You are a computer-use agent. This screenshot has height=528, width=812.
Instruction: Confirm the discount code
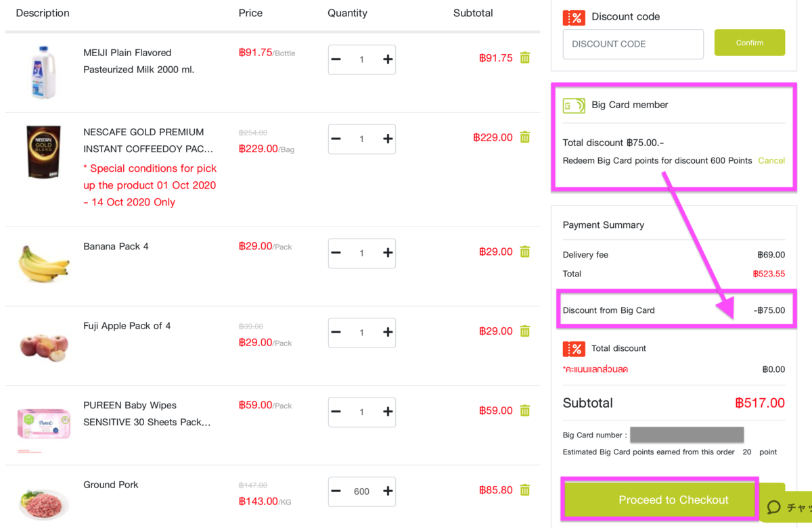click(750, 43)
